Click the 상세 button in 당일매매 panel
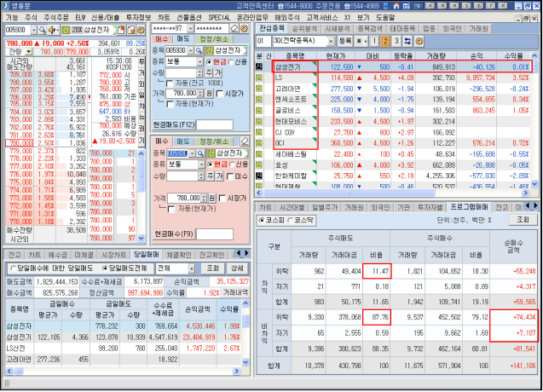Screen dimensions: 543x392 pos(237,268)
